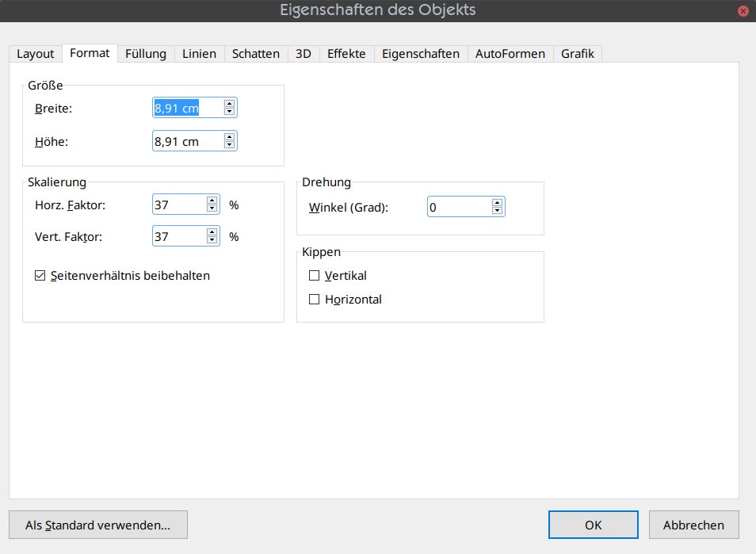Screen dimensions: 756x554
Task: Open the Linien tab
Action: (199, 54)
